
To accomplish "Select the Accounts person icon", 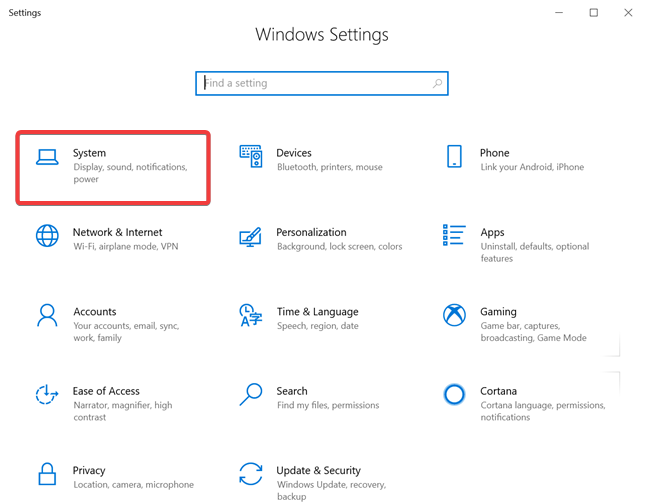I will [47, 315].
